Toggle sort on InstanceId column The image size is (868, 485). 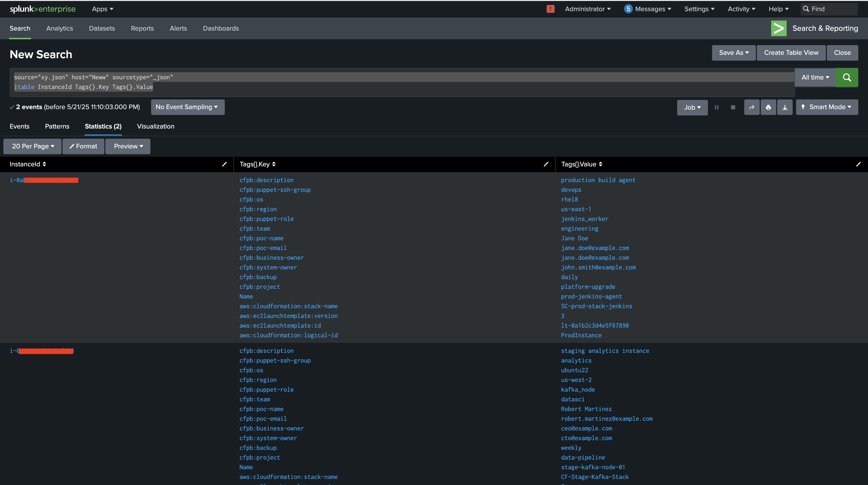(44, 164)
